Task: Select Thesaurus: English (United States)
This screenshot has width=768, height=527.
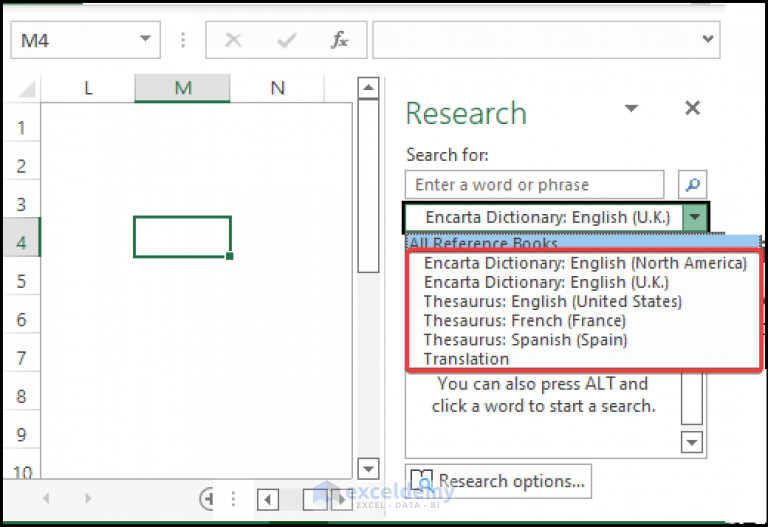Action: 552,301
